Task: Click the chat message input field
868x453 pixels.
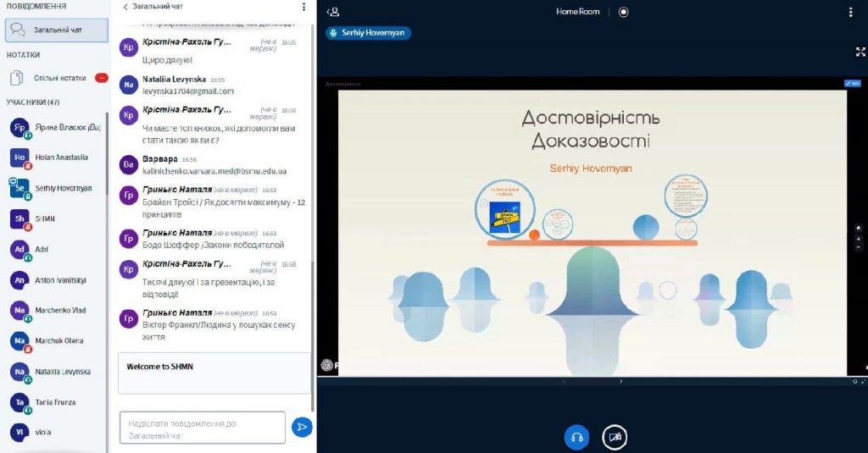Action: (202, 428)
